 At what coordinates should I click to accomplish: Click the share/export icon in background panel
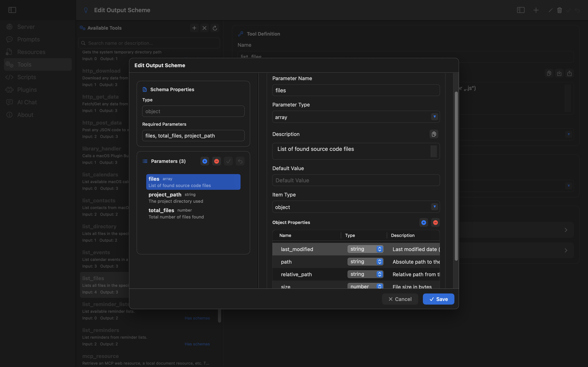(x=569, y=73)
